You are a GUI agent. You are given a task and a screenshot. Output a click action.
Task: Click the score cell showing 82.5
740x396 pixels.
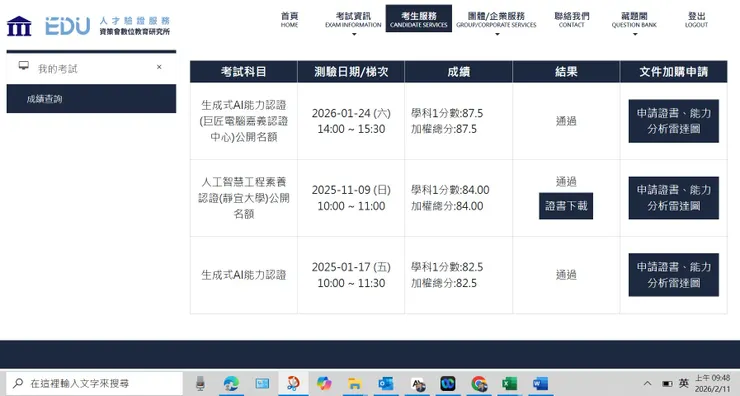click(x=458, y=275)
